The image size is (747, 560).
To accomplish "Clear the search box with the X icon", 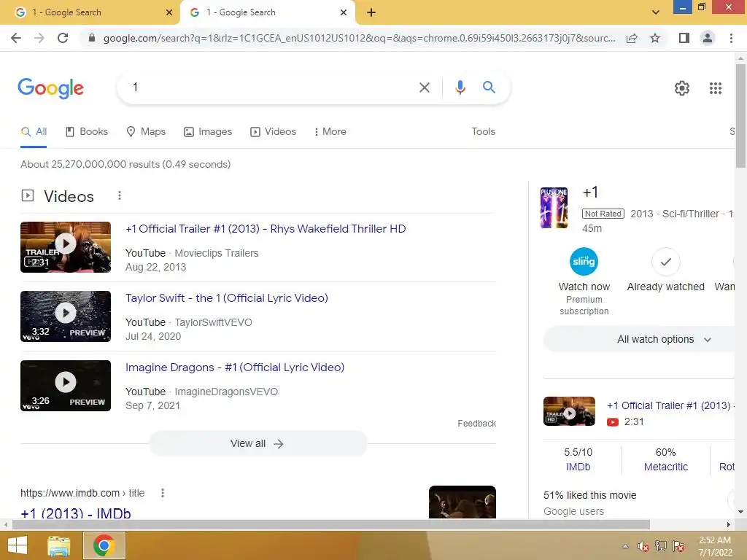I will pyautogui.click(x=424, y=87).
